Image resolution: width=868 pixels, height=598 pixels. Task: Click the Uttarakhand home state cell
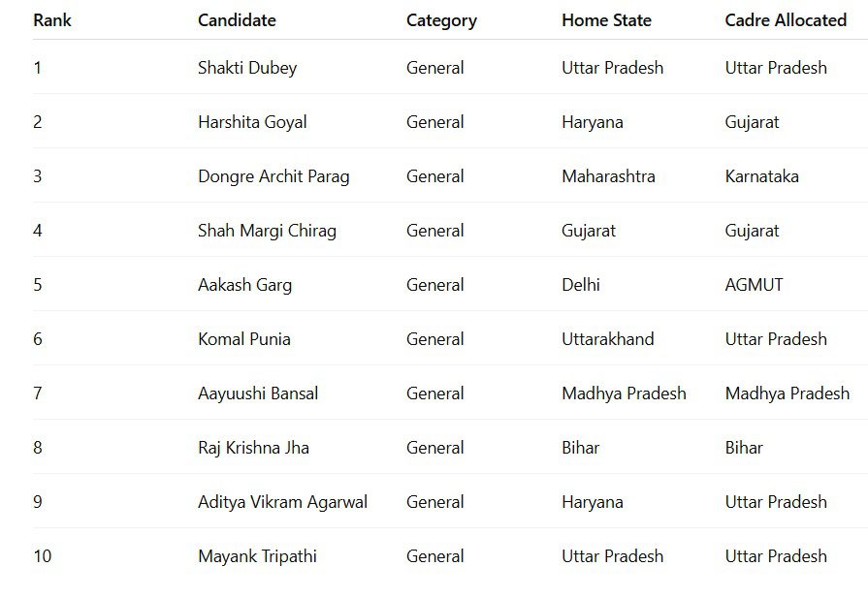[x=607, y=339]
